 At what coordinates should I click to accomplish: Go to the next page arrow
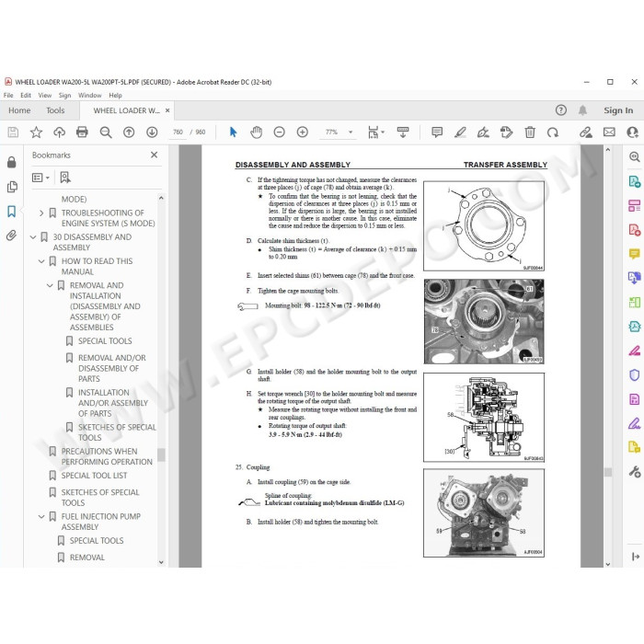coord(152,132)
